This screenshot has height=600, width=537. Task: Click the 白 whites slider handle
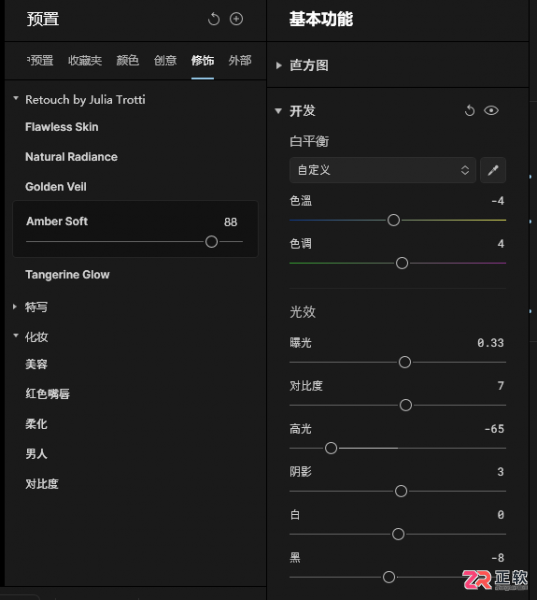pos(398,534)
